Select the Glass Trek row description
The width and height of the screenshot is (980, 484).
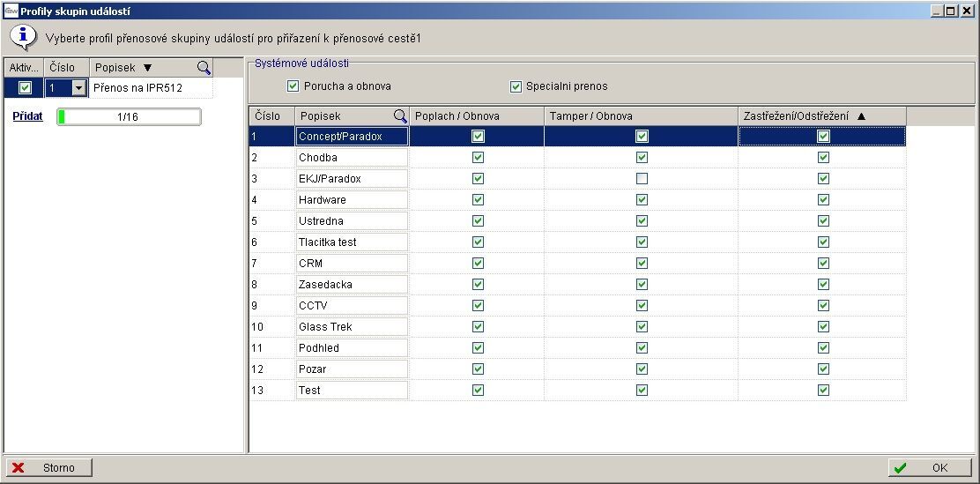[x=352, y=327]
